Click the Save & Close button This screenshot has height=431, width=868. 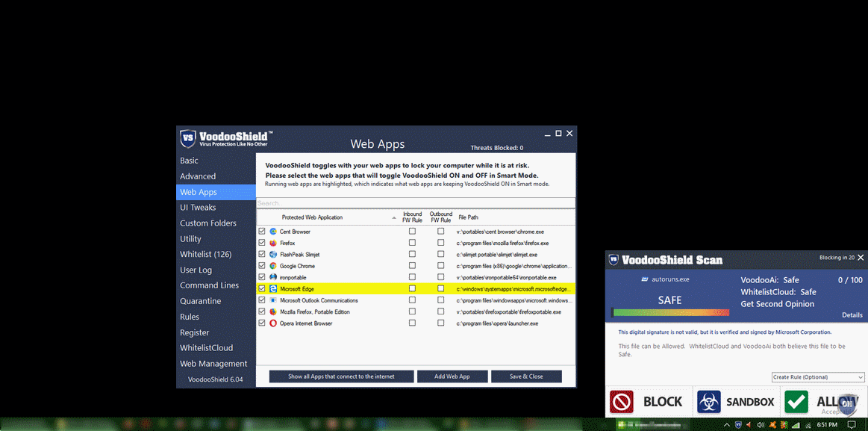click(x=526, y=376)
